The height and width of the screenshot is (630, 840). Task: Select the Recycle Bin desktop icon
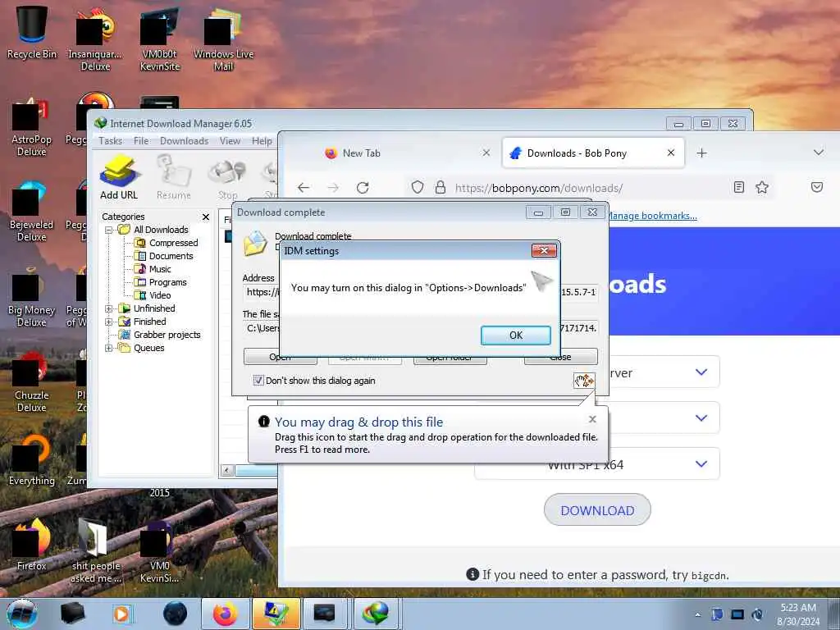click(x=32, y=32)
